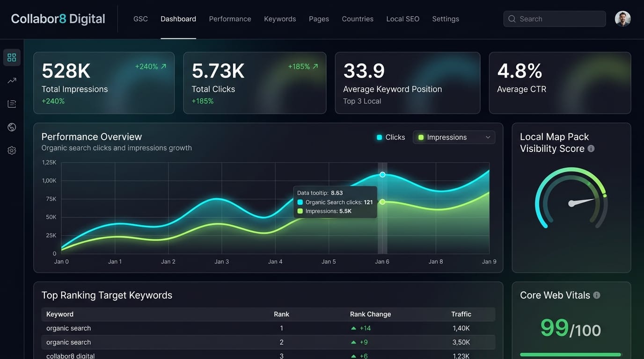Open the trending chart sidebar icon
The image size is (644, 359).
[x=12, y=80]
